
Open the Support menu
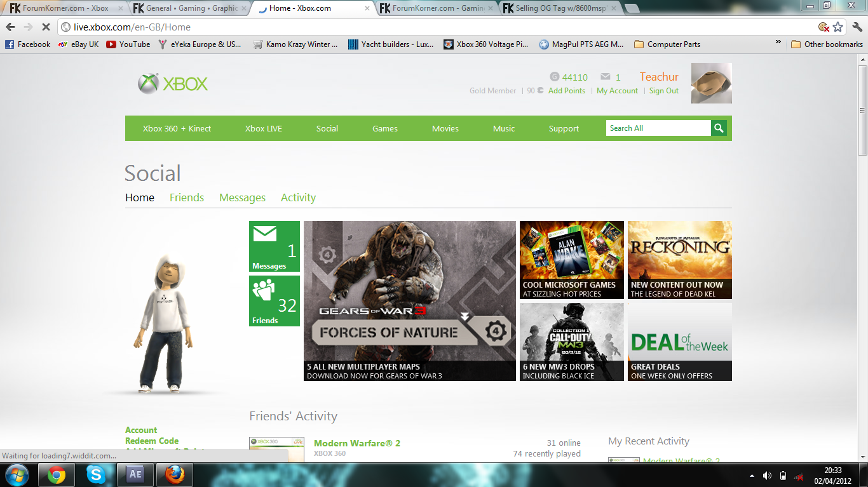(x=564, y=128)
